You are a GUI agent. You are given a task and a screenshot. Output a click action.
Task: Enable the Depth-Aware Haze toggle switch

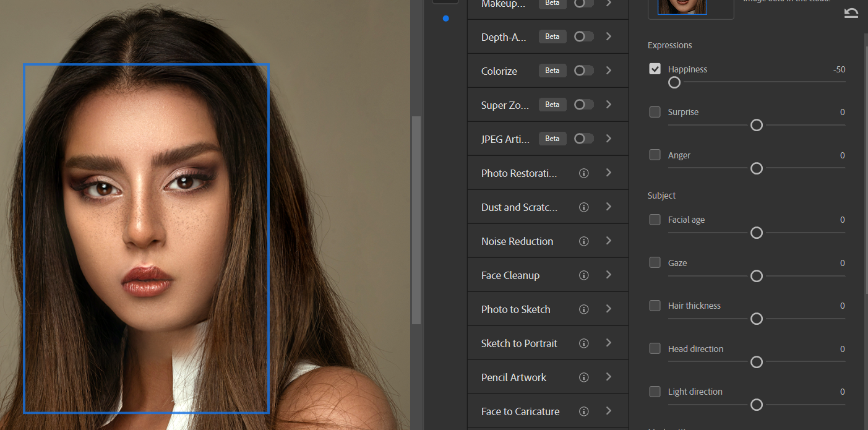click(x=583, y=37)
